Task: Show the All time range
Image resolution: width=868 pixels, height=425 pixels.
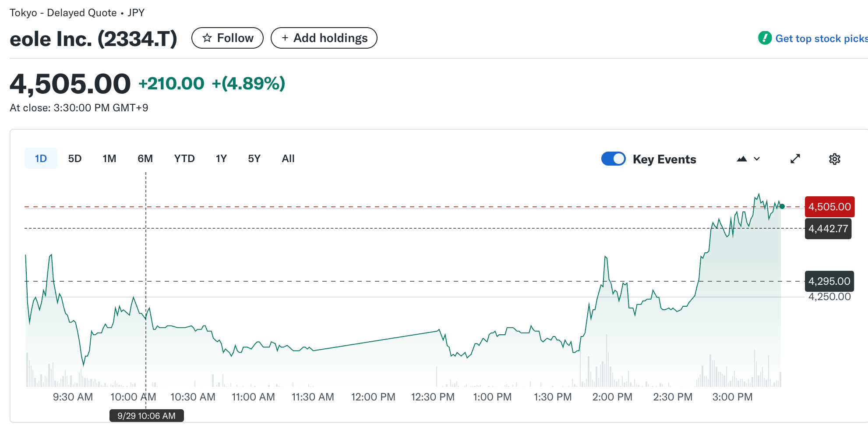Action: [288, 159]
